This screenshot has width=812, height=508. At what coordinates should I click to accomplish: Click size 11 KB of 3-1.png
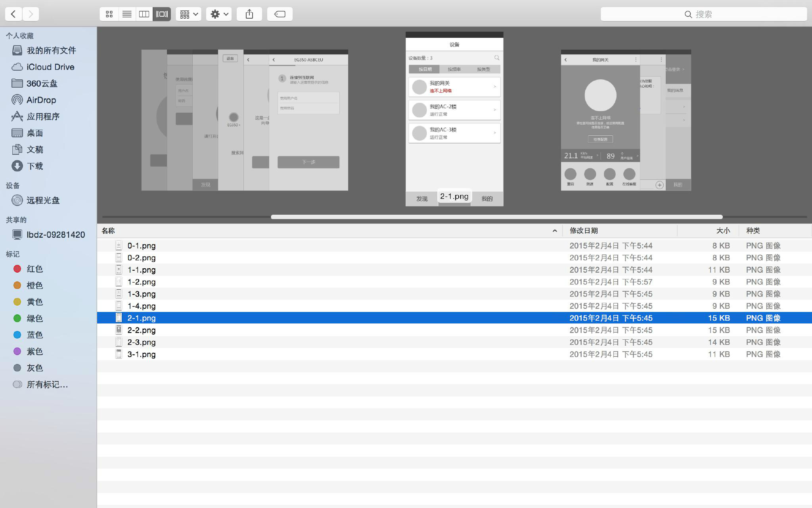(x=719, y=354)
